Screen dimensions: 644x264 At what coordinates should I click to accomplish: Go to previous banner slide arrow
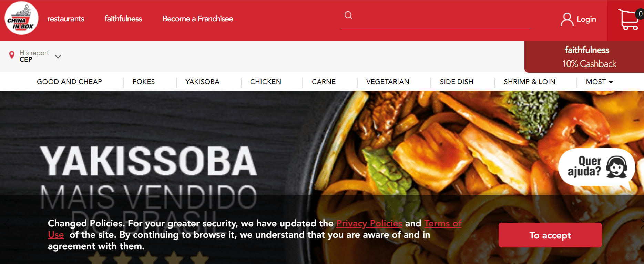6,224
